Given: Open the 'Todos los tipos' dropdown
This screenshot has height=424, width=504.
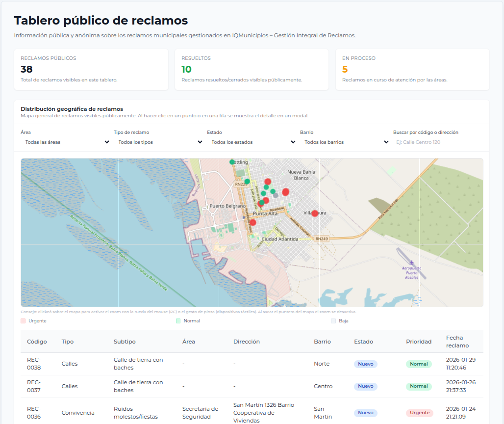Looking at the screenshot, I should [157, 142].
